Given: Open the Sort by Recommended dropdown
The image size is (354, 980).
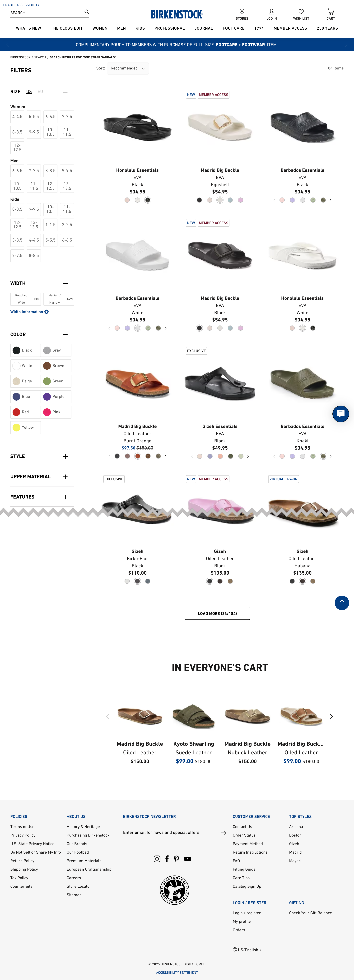Looking at the screenshot, I should coord(127,69).
